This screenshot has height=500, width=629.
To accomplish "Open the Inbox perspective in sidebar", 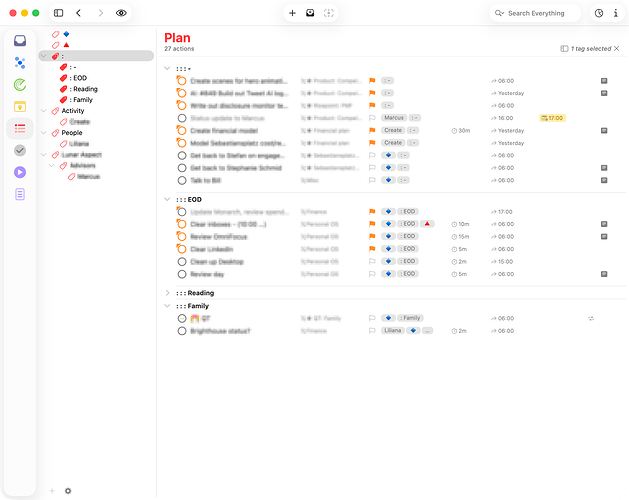I will [x=20, y=41].
